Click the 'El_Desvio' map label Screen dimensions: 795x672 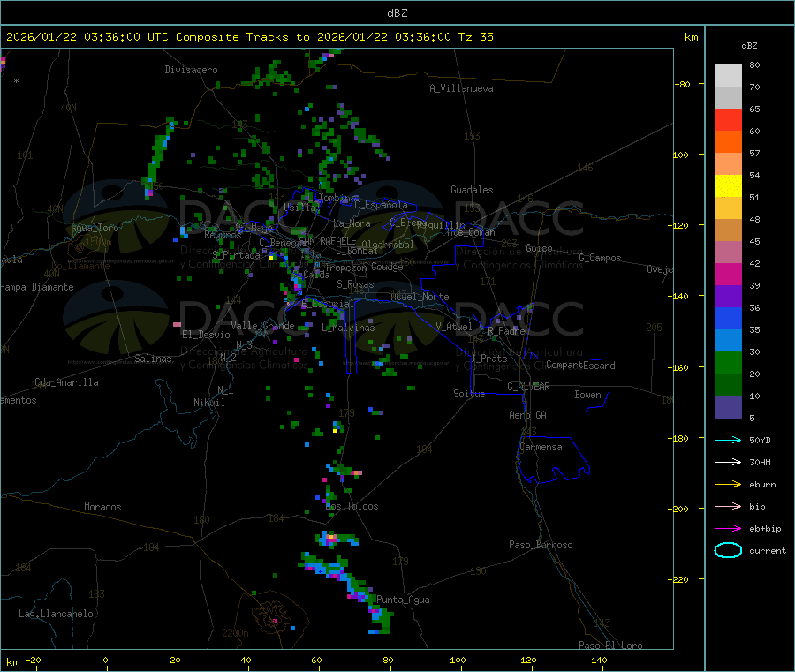(206, 335)
